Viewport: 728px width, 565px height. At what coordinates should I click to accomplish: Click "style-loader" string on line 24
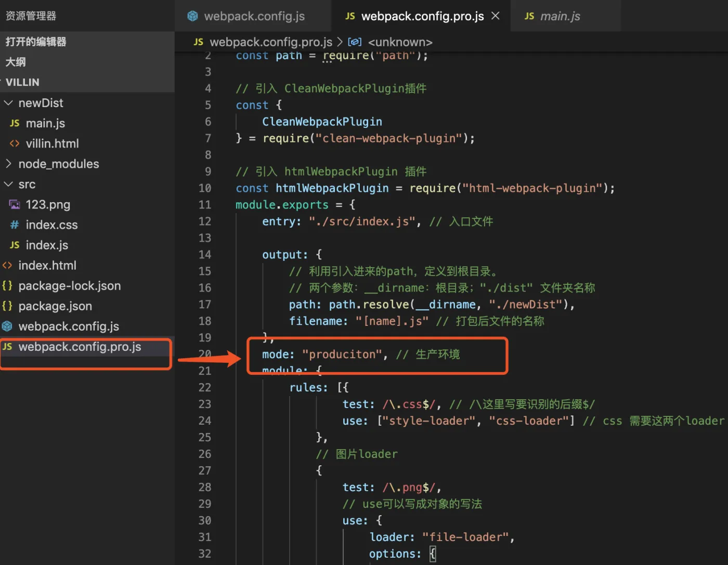pos(429,421)
